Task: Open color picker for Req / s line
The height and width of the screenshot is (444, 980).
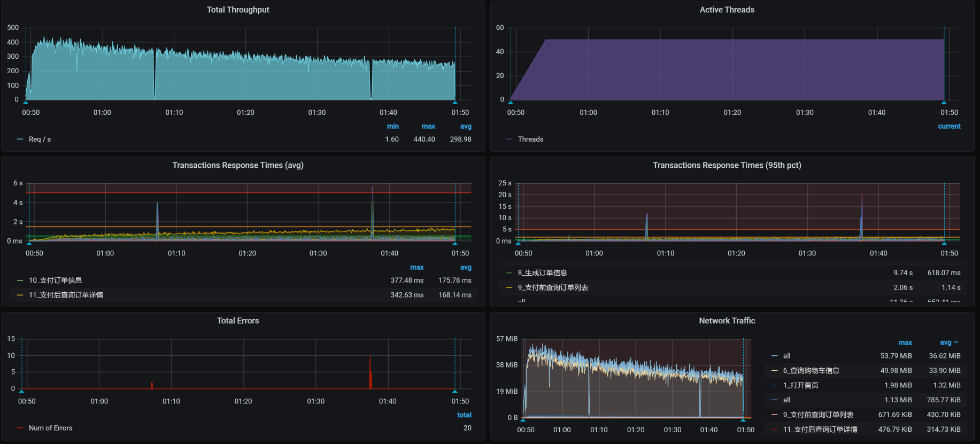Action: point(20,139)
